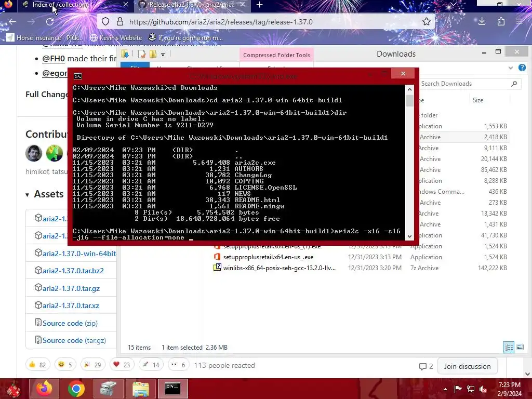Open a new browser tab
The image size is (532, 399).
pyautogui.click(x=260, y=5)
